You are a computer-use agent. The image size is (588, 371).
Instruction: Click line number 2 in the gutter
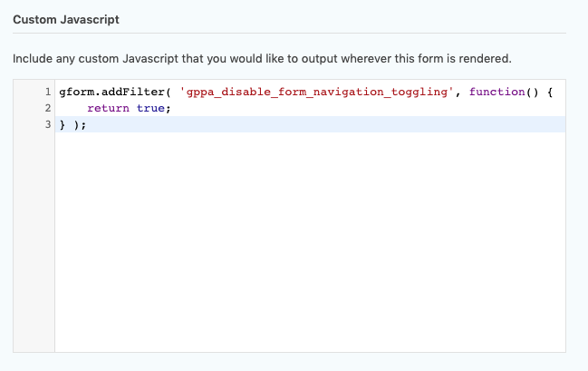click(48, 108)
